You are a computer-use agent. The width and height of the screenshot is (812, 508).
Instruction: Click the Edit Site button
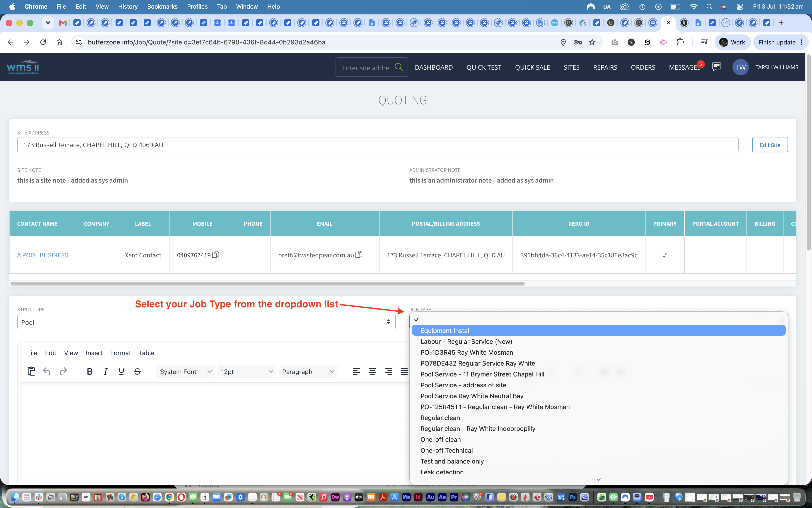point(770,145)
